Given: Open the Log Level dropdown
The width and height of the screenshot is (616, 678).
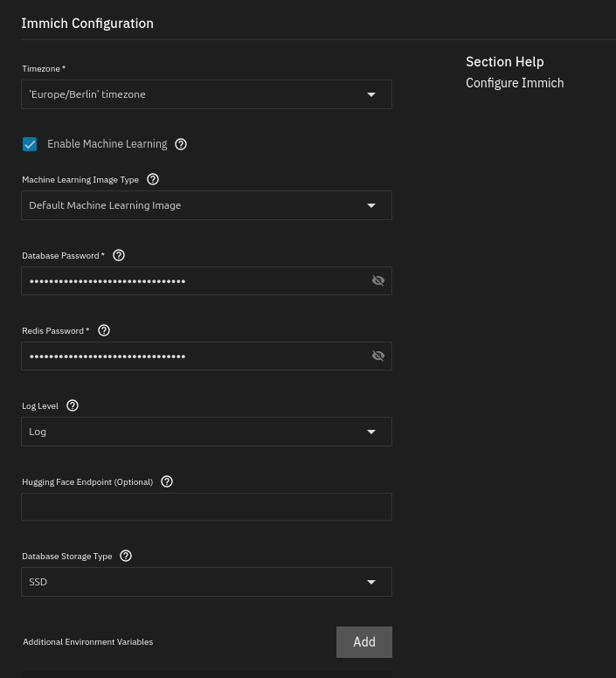Looking at the screenshot, I should click(206, 432).
